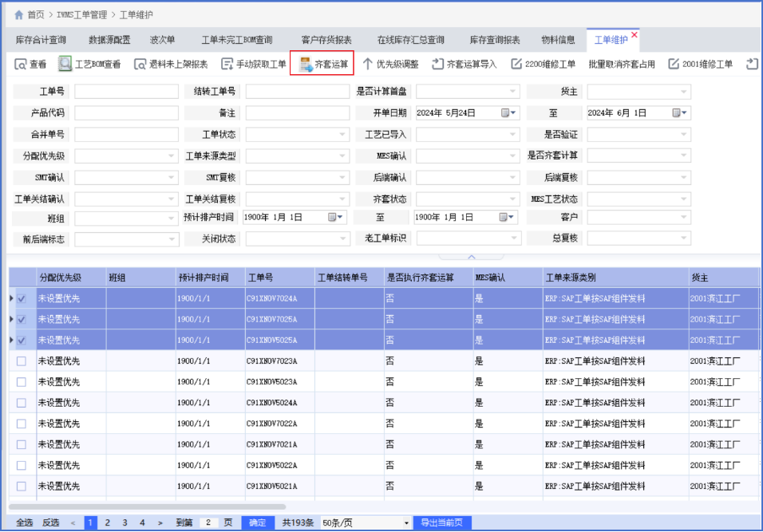The width and height of the screenshot is (763, 532).
Task: Click the 工单号 input field
Action: tap(126, 92)
